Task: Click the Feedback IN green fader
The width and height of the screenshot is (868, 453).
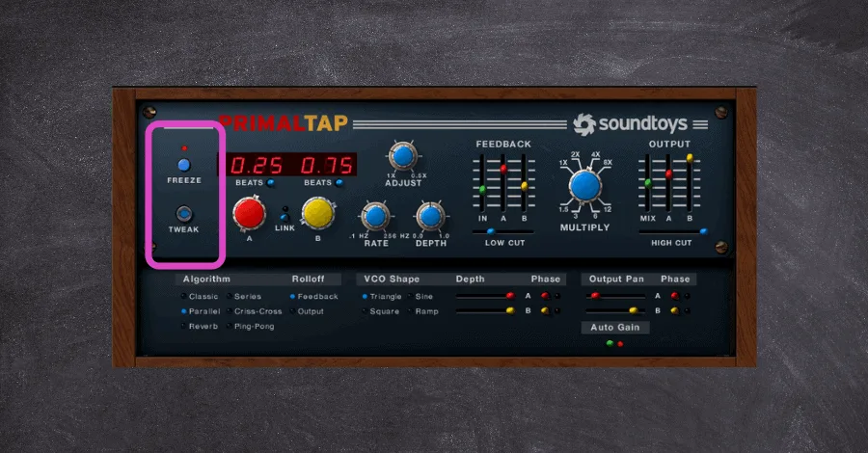Action: click(483, 190)
